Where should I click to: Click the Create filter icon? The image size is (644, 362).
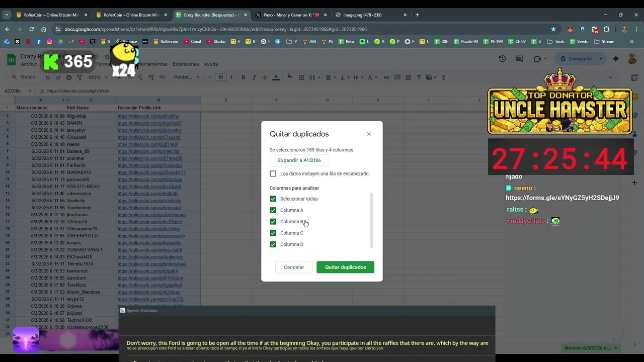pyautogui.click(x=419, y=77)
